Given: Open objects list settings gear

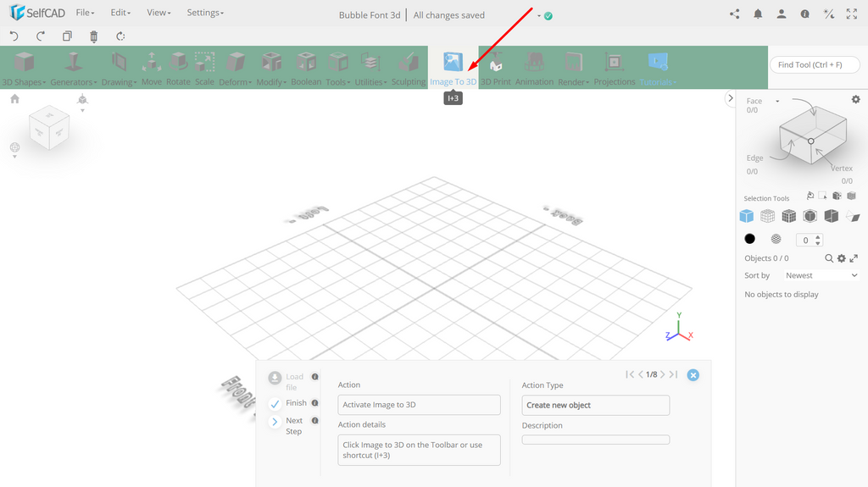Looking at the screenshot, I should point(842,258).
